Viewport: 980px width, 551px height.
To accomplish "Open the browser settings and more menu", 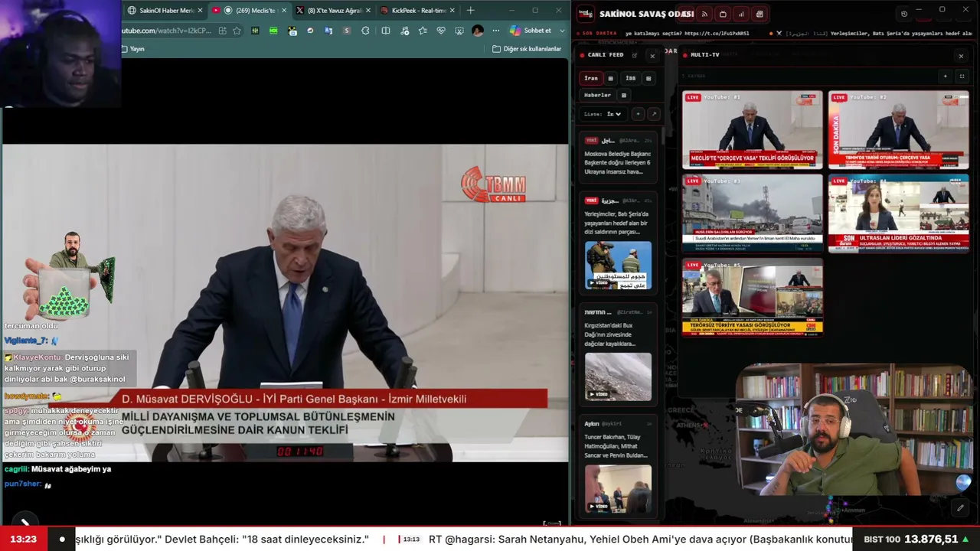I will (496, 31).
